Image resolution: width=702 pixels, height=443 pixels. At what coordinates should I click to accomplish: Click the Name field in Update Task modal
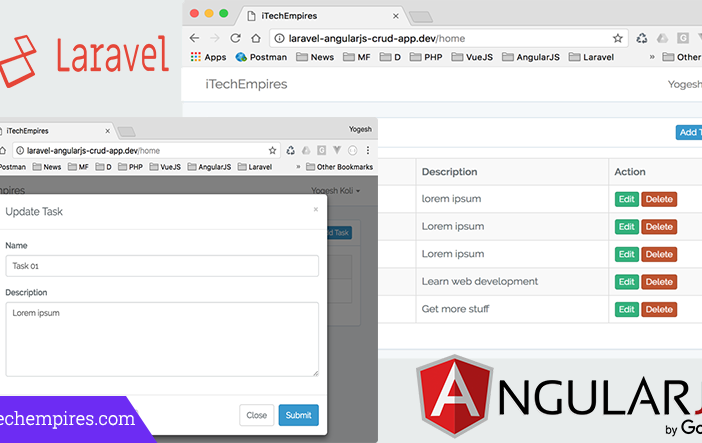[x=162, y=266]
